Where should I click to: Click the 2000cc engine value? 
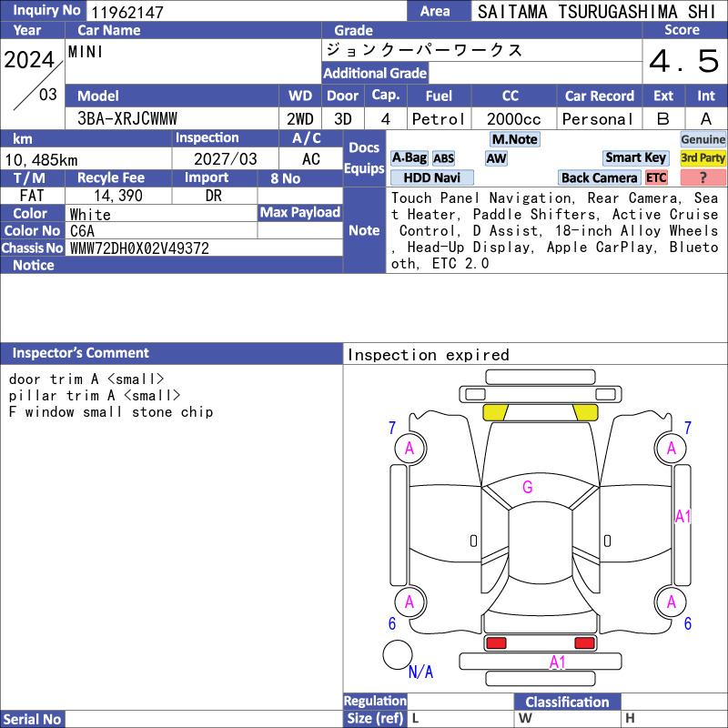[x=514, y=119]
